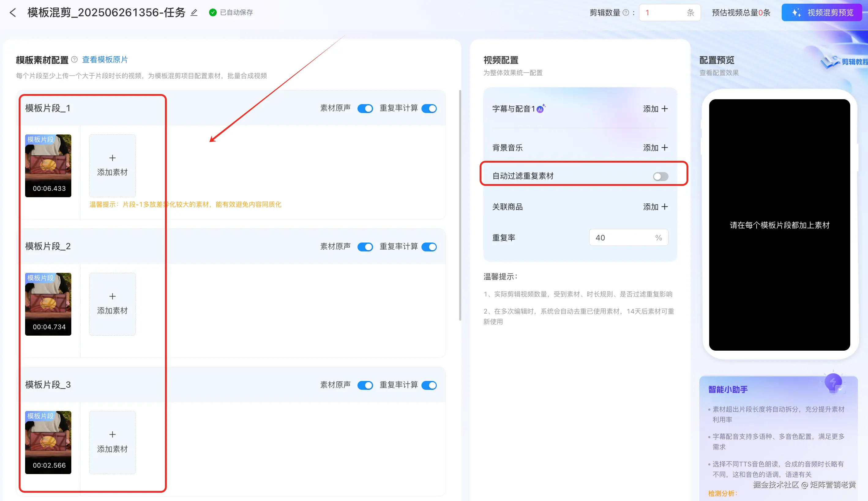Image resolution: width=868 pixels, height=501 pixels.
Task: Click plus icon for 关联商品
Action: (664, 207)
